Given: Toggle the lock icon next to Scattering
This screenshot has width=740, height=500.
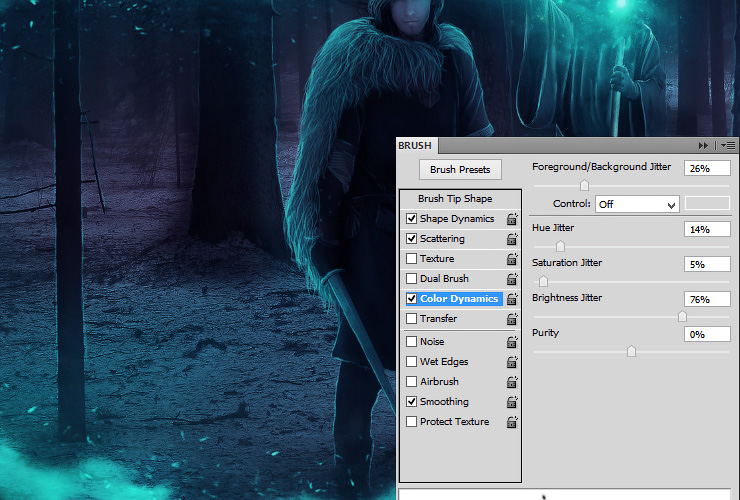Looking at the screenshot, I should 512,239.
